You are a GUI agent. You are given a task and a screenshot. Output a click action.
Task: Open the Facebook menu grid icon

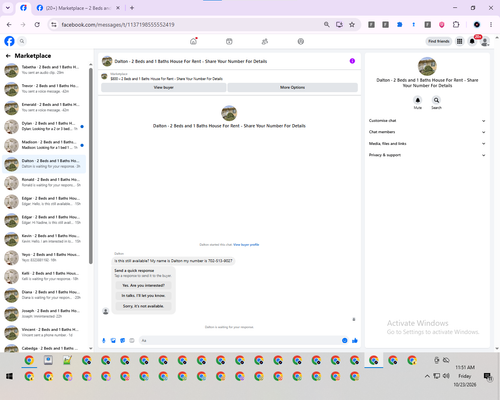click(x=460, y=41)
